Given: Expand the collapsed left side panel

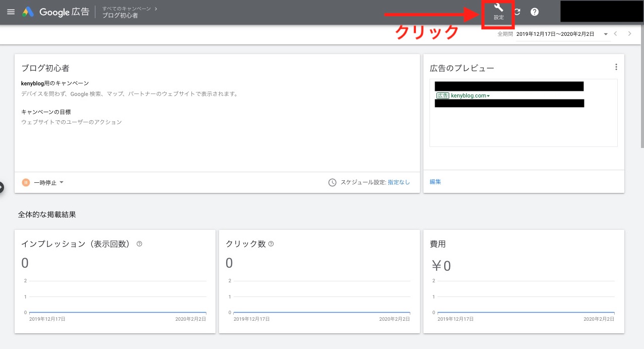Looking at the screenshot, I should pyautogui.click(x=2, y=187).
